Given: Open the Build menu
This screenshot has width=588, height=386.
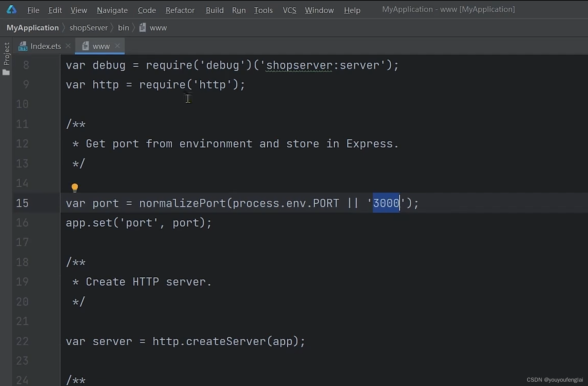Looking at the screenshot, I should coord(215,10).
